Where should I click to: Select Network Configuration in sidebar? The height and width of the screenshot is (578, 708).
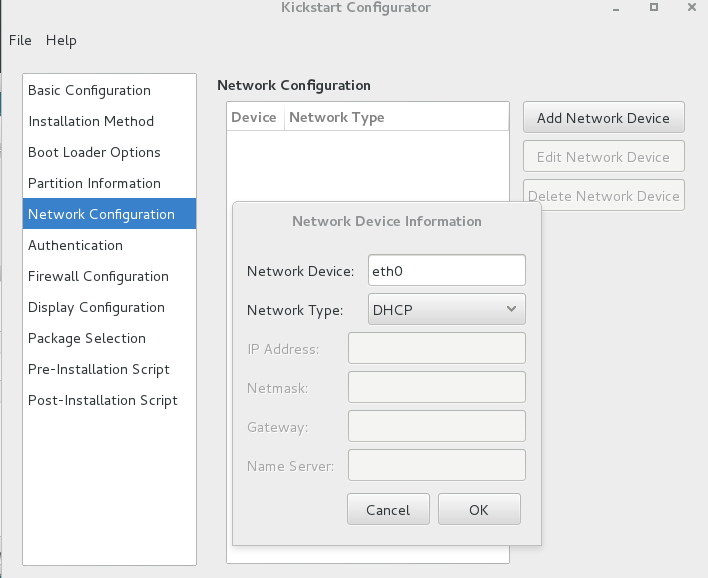click(109, 214)
